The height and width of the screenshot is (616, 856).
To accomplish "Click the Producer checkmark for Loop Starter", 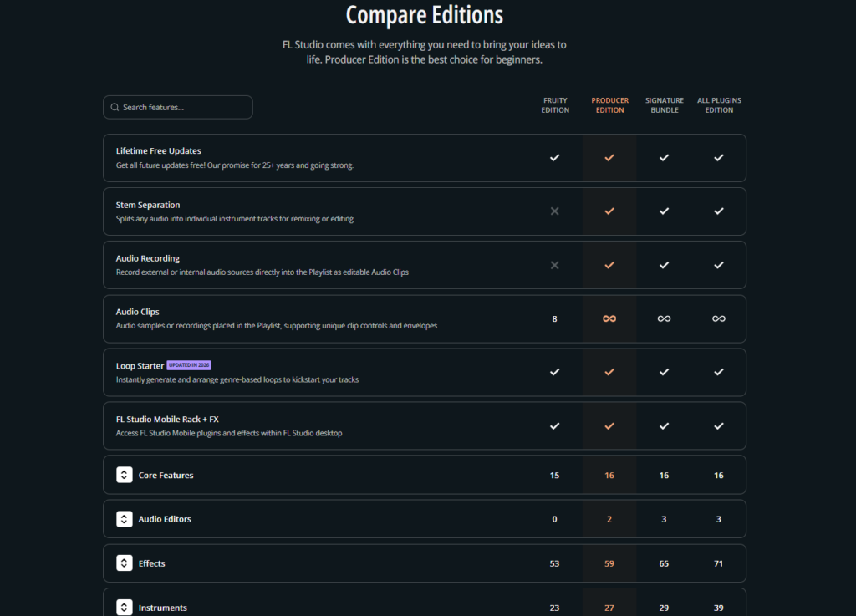I will pos(609,372).
